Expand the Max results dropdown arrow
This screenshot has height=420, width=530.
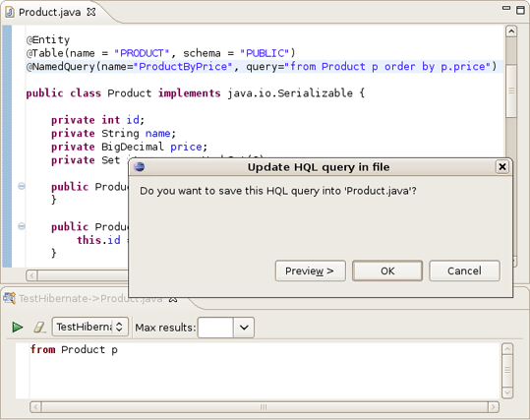click(x=244, y=328)
